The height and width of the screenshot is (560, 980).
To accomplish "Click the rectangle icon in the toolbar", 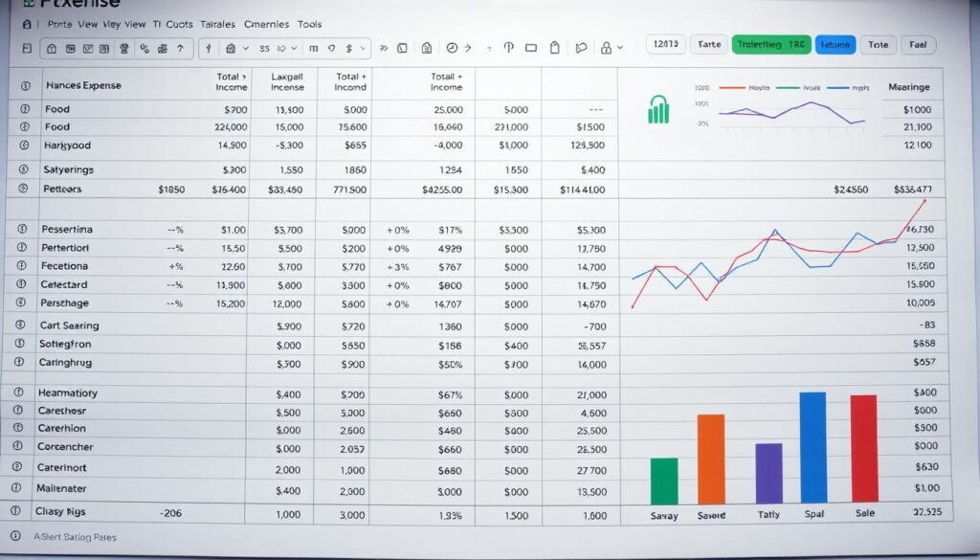I will click(x=531, y=48).
